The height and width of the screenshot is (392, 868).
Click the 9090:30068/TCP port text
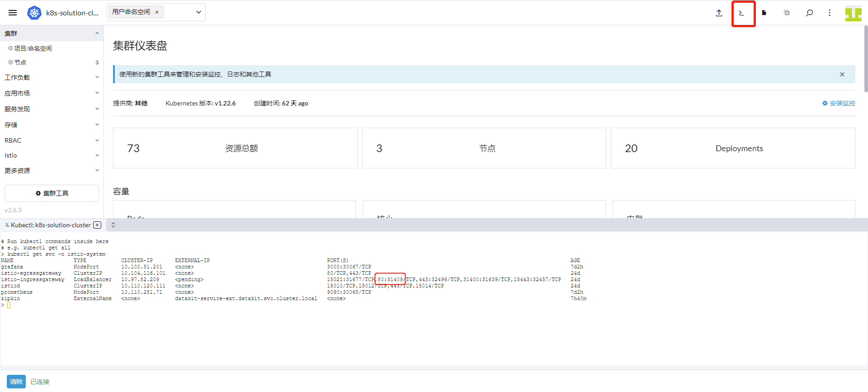pyautogui.click(x=349, y=292)
